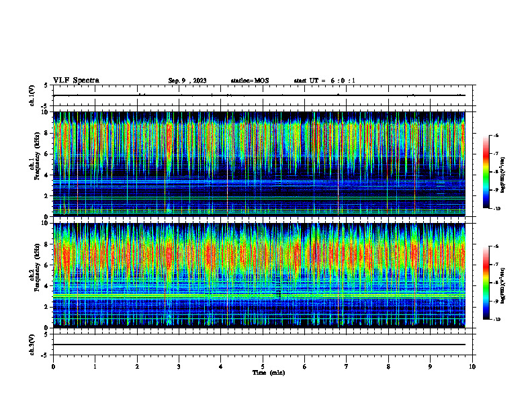532x411 pixels.
Task: Click time axis tick label "4"
Action: [221, 367]
